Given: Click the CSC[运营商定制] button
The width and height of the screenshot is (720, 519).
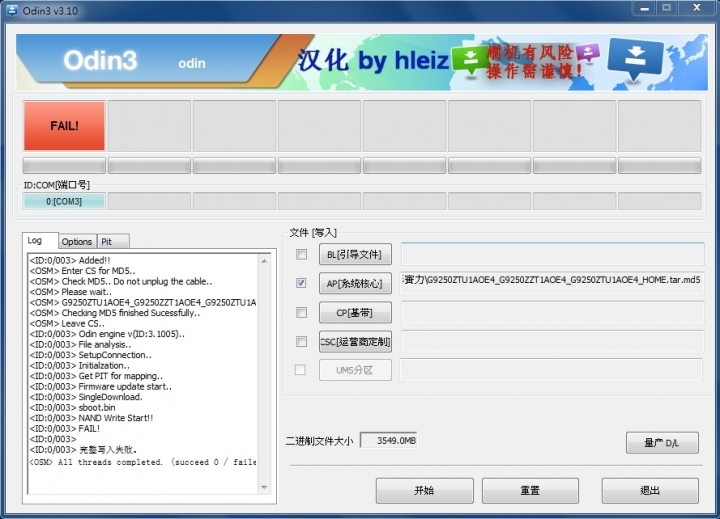Looking at the screenshot, I should (x=355, y=342).
